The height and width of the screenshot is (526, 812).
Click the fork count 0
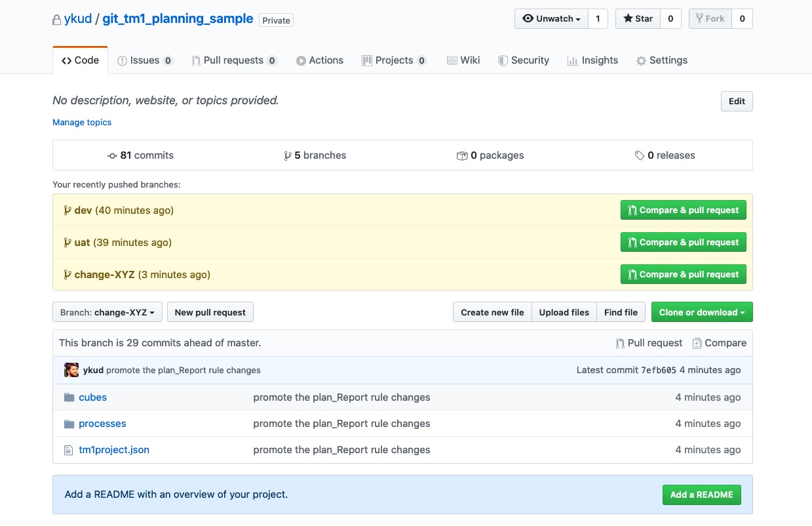(742, 19)
